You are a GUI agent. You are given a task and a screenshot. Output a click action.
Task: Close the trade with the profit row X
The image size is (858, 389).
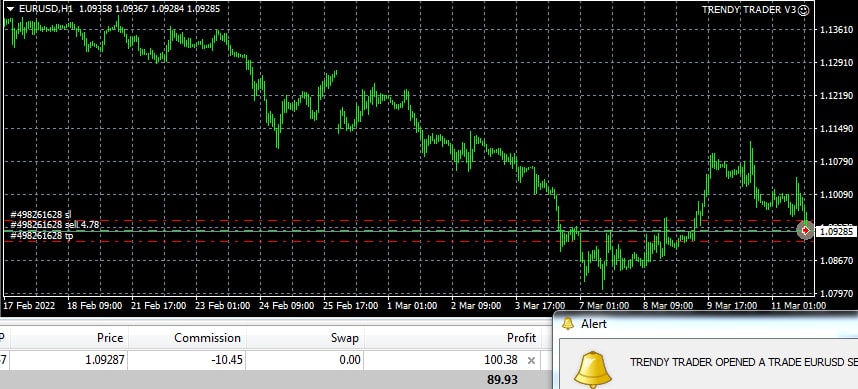[x=531, y=361]
